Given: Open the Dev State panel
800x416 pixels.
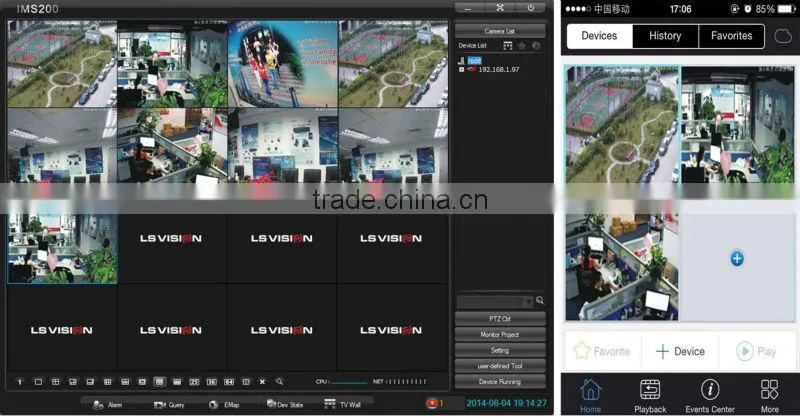Looking at the screenshot, I should pyautogui.click(x=285, y=405).
